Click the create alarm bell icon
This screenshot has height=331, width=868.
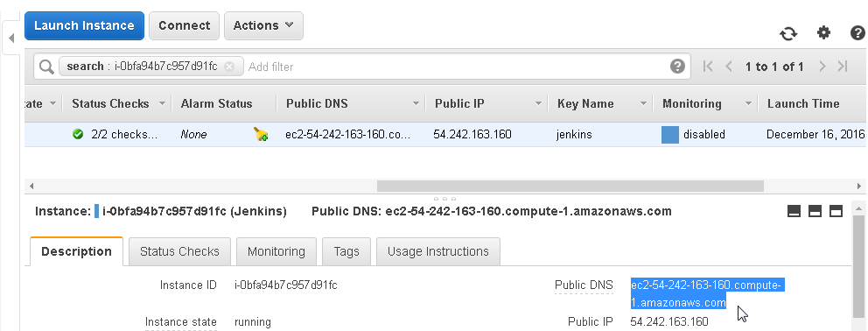tap(261, 134)
